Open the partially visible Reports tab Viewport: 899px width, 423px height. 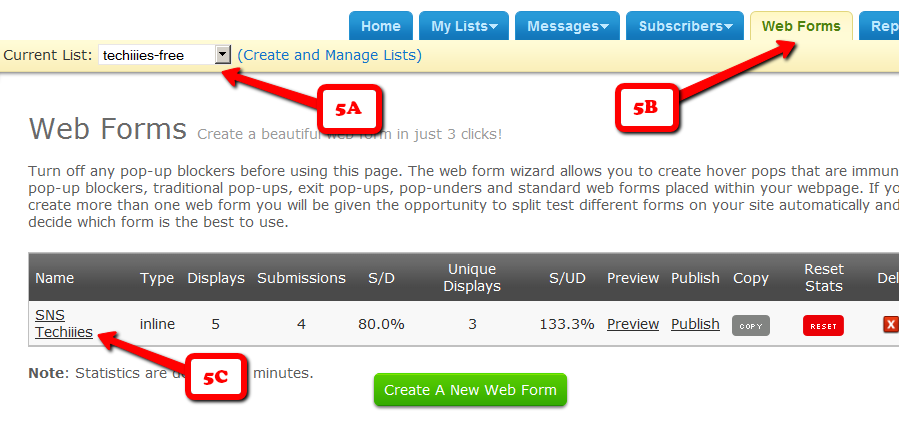[x=882, y=26]
